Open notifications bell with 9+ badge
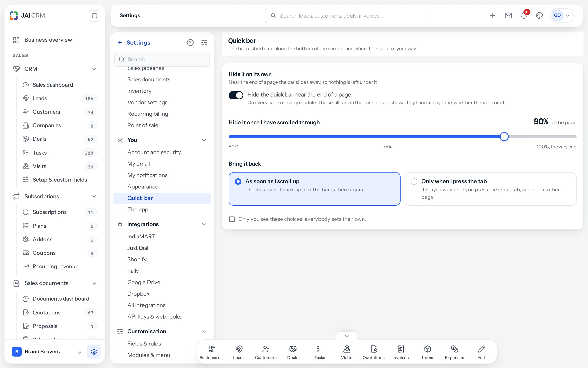Screen dimensions: 588x368 [x=524, y=16]
